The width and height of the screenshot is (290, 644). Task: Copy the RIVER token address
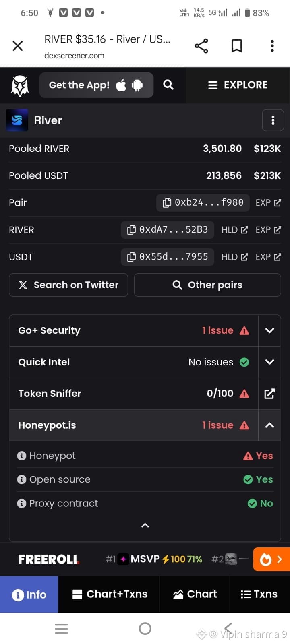(168, 230)
